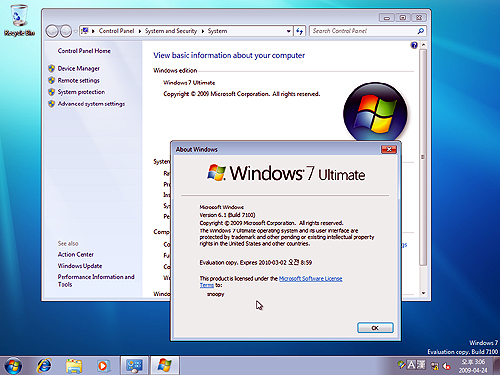The width and height of the screenshot is (500, 375).
Task: Open the recent pages dropdown near Back button
Action: pyautogui.click(x=75, y=31)
